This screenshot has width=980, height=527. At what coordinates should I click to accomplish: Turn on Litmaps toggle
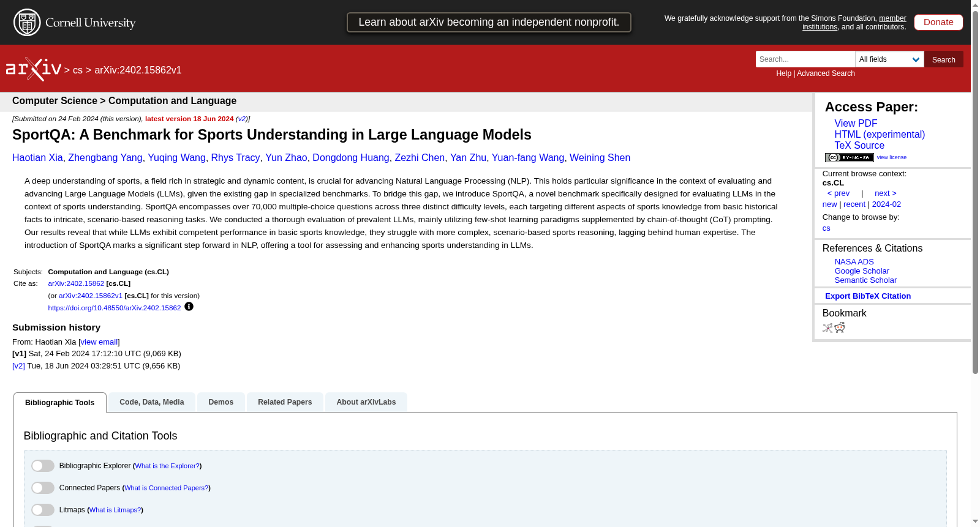click(x=43, y=510)
